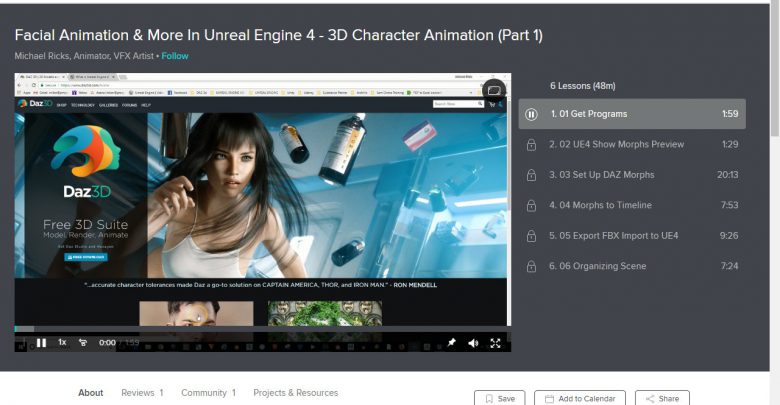This screenshot has height=405, width=780.
Task: Click lock icon of 05 Export FBX Import
Action: click(531, 236)
